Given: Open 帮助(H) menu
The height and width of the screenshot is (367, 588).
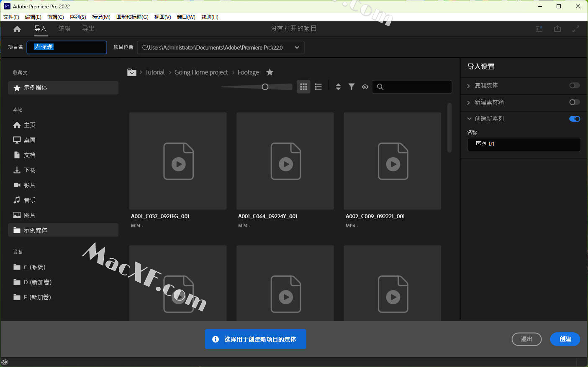Looking at the screenshot, I should click(x=210, y=17).
